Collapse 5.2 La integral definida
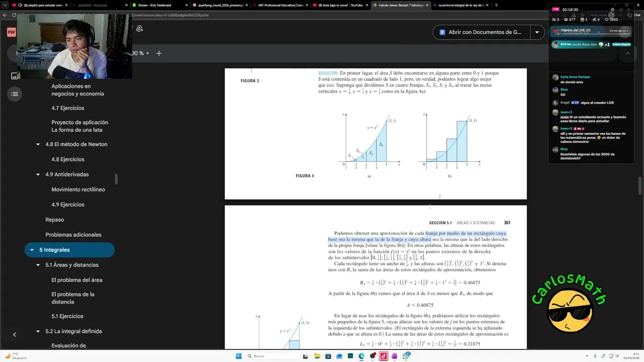Viewport: 644px width, 362px height. click(38, 331)
